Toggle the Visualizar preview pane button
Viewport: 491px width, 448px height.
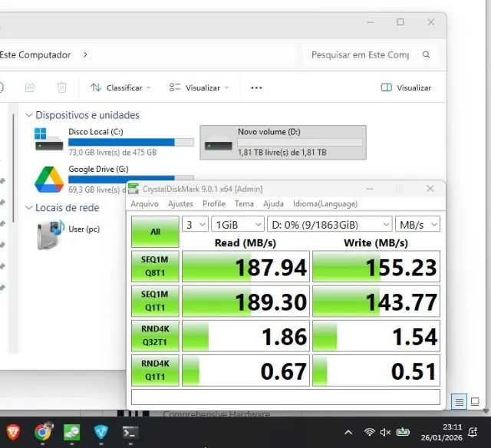pyautogui.click(x=406, y=87)
